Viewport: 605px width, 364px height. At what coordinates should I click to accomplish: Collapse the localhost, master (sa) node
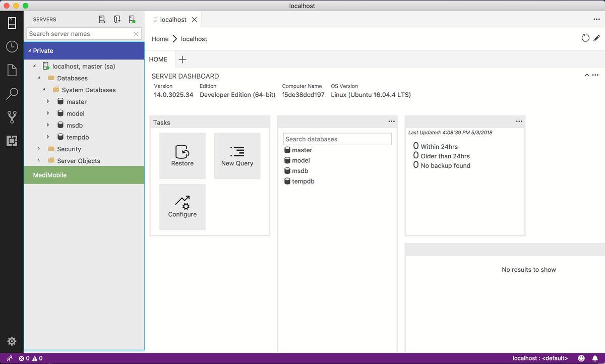35,66
